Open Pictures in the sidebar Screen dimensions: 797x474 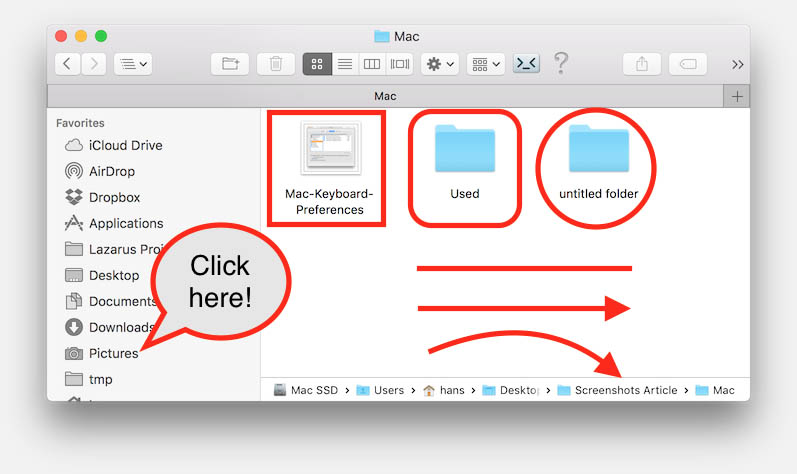(102, 353)
